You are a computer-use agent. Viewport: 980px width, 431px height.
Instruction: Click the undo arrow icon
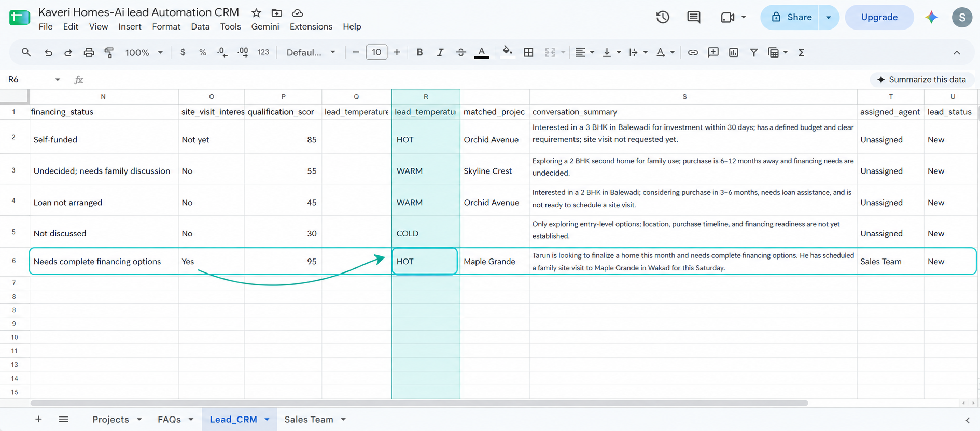pos(48,52)
